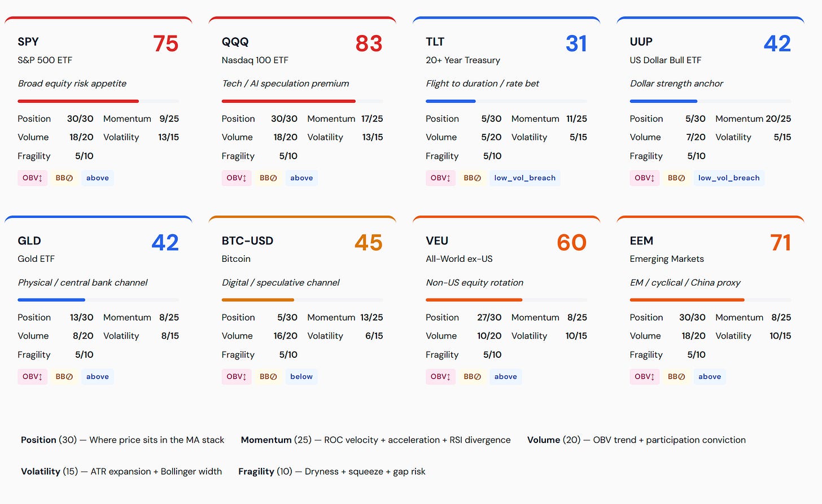This screenshot has height=504, width=822.
Task: Click the TLT score progress bar
Action: pos(506,101)
